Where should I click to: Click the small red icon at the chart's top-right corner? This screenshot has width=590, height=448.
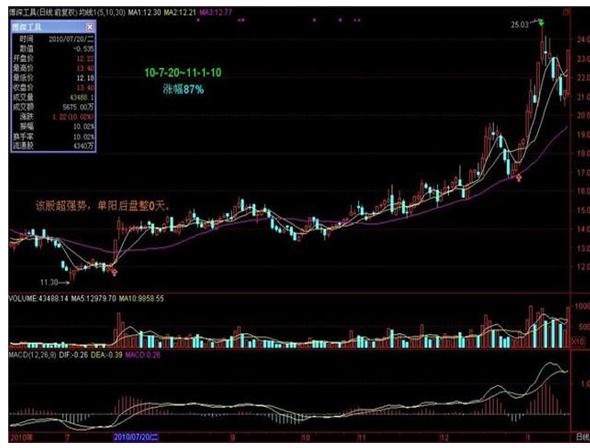click(566, 12)
